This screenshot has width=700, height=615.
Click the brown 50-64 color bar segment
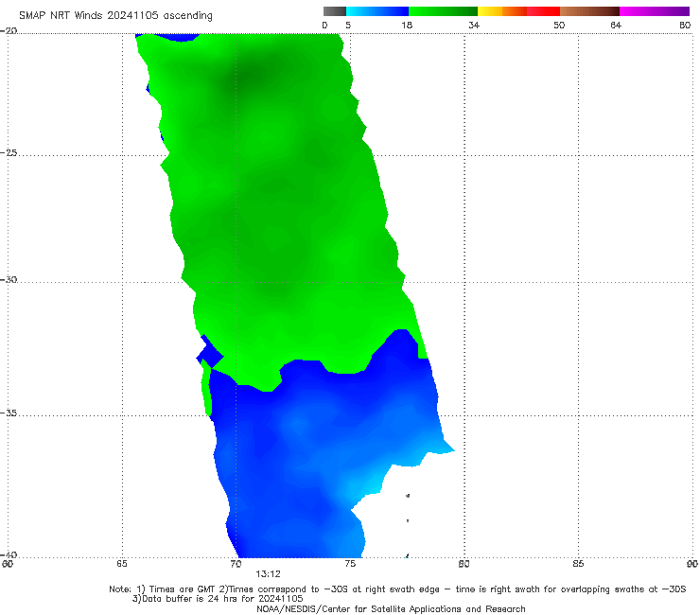[x=589, y=11]
